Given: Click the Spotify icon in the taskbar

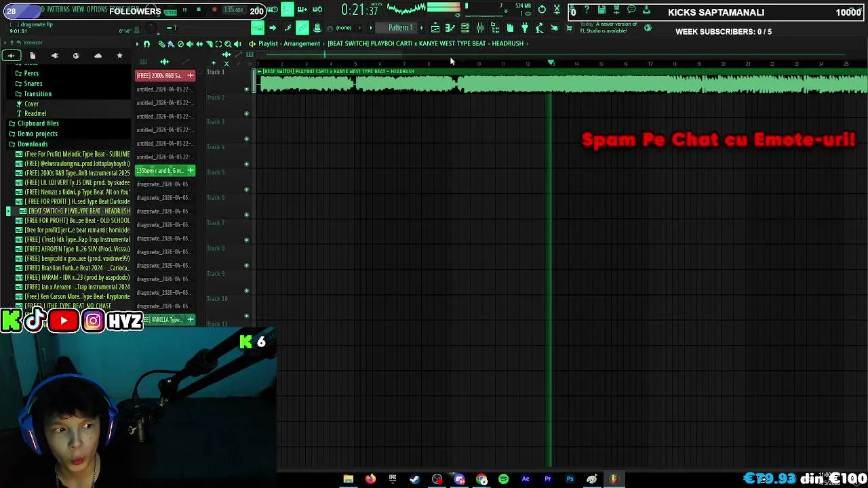Looking at the screenshot, I should coord(503,479).
